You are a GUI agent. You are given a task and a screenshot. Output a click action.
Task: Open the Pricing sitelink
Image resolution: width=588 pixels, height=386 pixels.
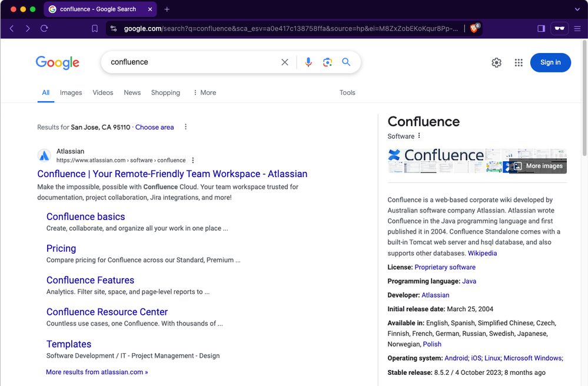click(x=61, y=248)
